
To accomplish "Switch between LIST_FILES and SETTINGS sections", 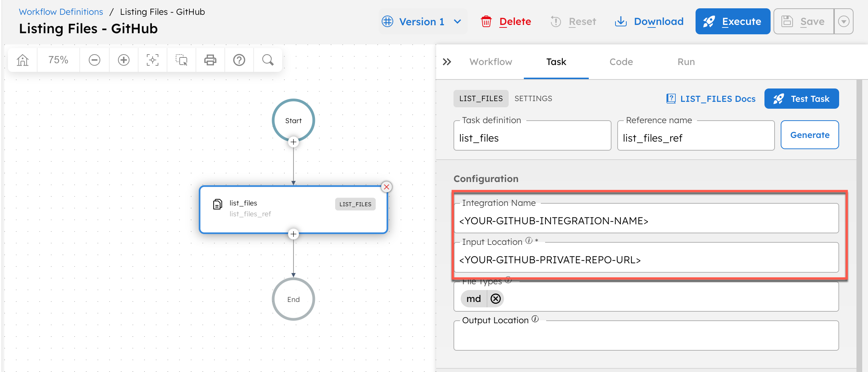I will click(x=533, y=98).
